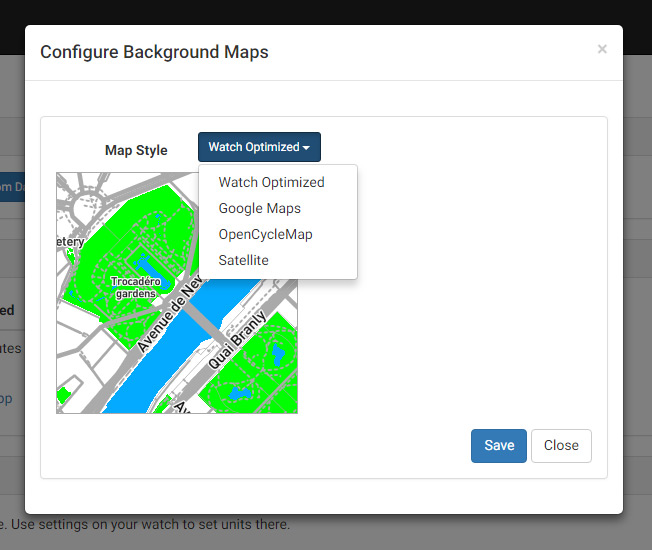Click the Quai Branly street label
Screen dimensions: 652x550
(236, 340)
